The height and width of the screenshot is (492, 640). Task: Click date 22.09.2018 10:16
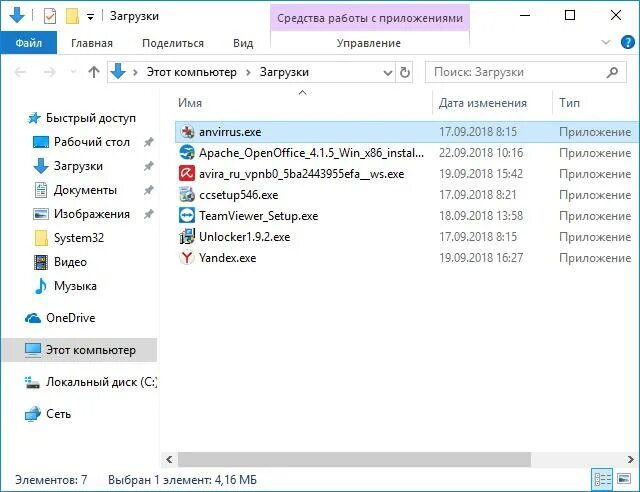pyautogui.click(x=481, y=153)
